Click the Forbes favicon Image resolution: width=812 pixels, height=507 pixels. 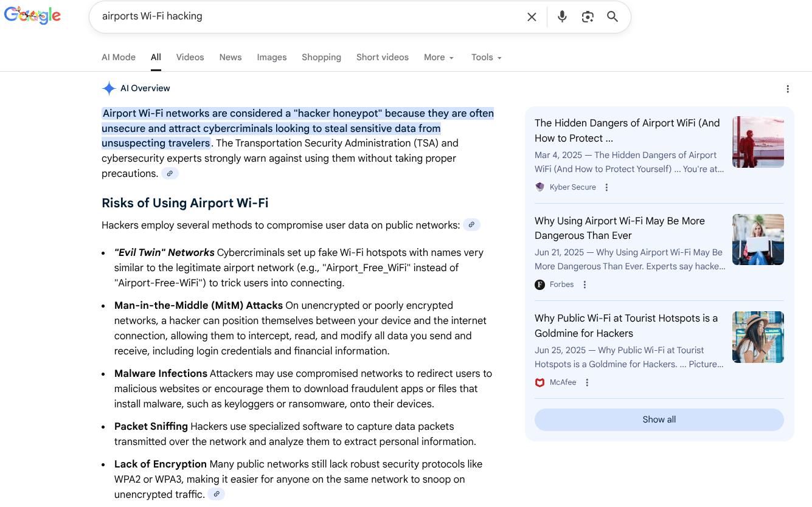point(540,285)
